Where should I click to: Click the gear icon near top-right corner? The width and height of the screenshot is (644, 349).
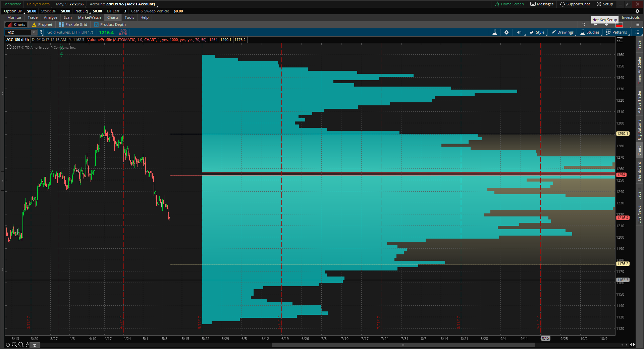(x=638, y=11)
